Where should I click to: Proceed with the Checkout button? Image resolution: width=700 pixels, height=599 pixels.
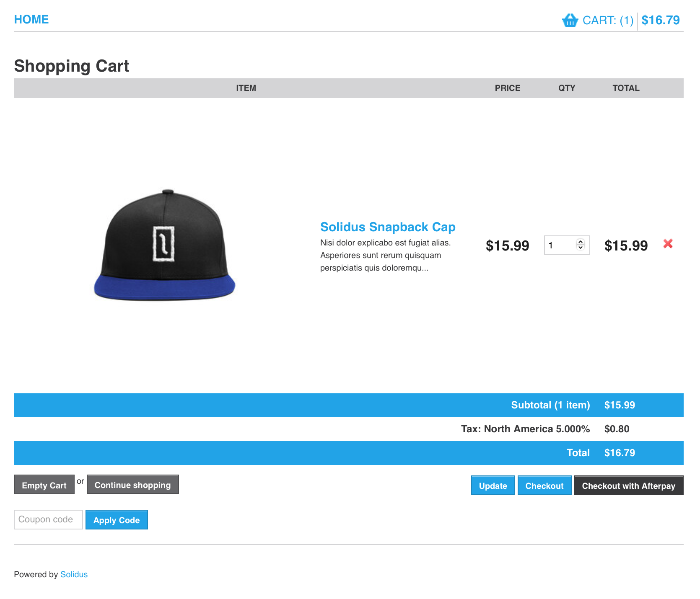tap(544, 486)
